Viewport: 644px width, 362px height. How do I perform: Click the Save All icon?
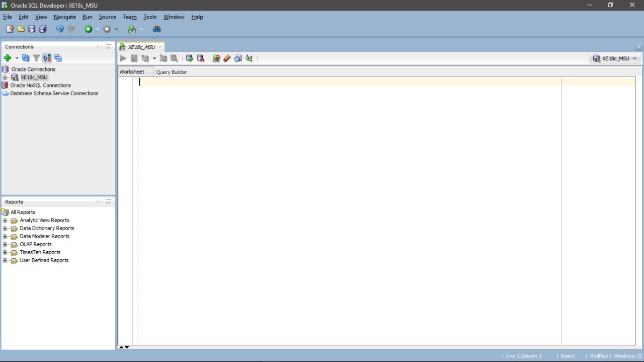click(x=43, y=29)
